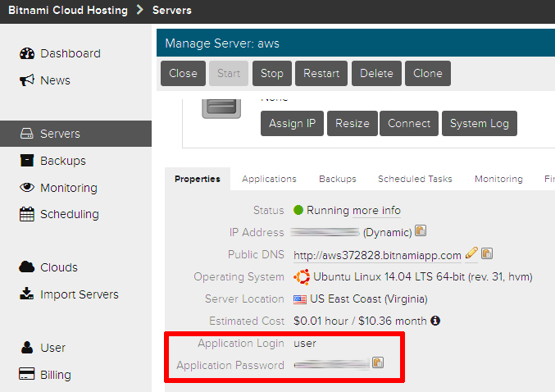Open the aws372828.bitnamiapp.com link
This screenshot has width=555, height=392.
click(x=377, y=255)
